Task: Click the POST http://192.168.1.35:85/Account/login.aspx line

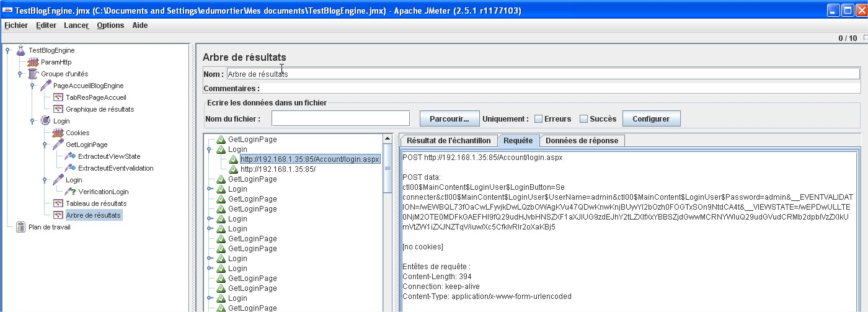Action: (482, 158)
